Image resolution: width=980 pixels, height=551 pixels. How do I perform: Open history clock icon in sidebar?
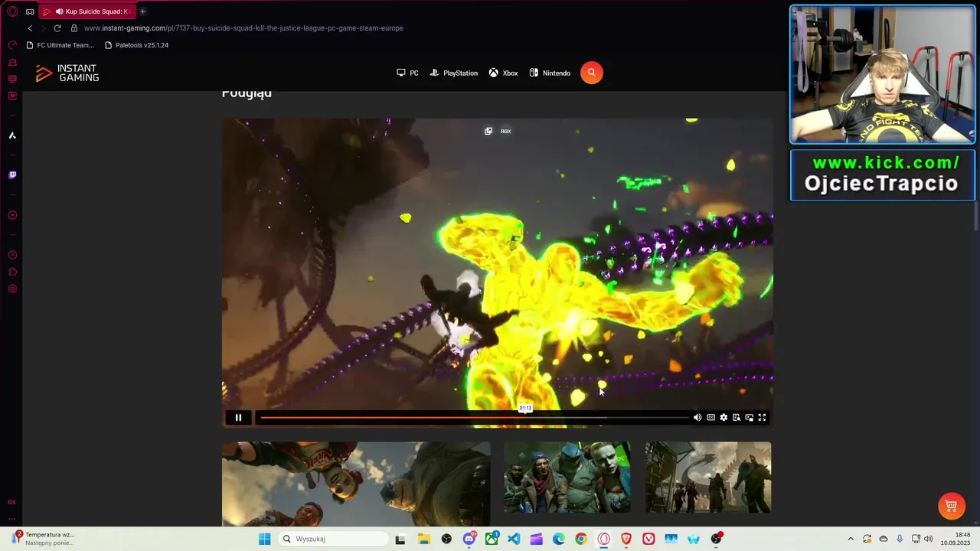(12, 255)
